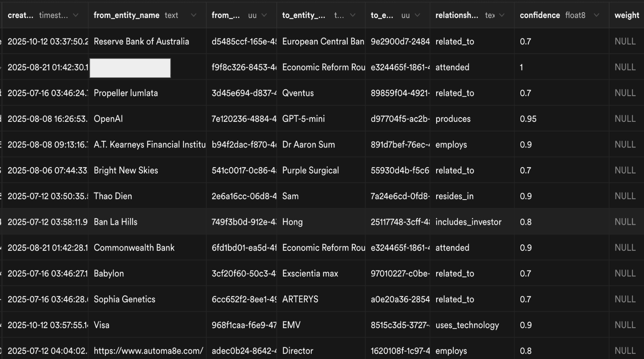644x359 pixels.
Task: Click the NULL weight cell in OpenAI row
Action: point(627,119)
